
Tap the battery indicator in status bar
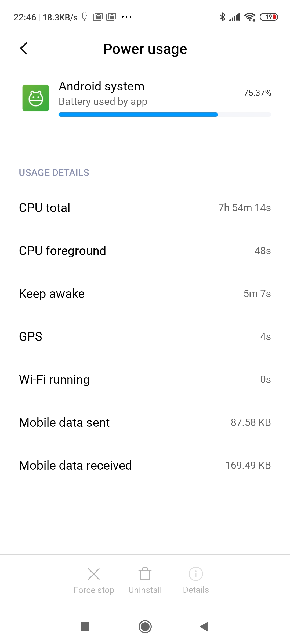pyautogui.click(x=269, y=17)
